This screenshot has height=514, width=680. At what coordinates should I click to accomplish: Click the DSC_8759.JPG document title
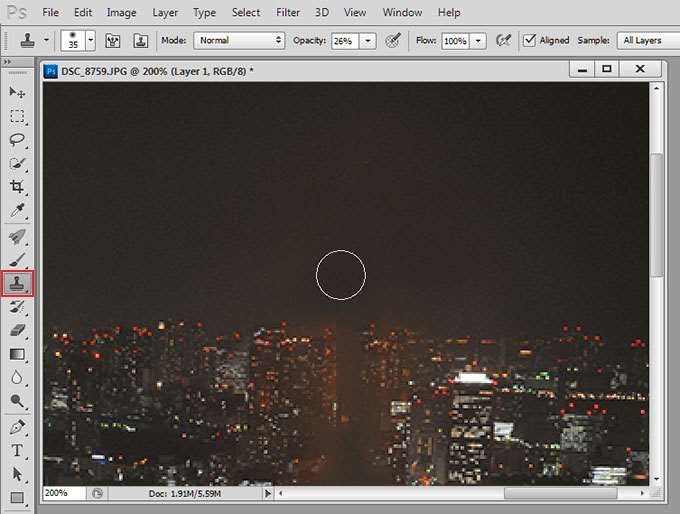click(157, 71)
